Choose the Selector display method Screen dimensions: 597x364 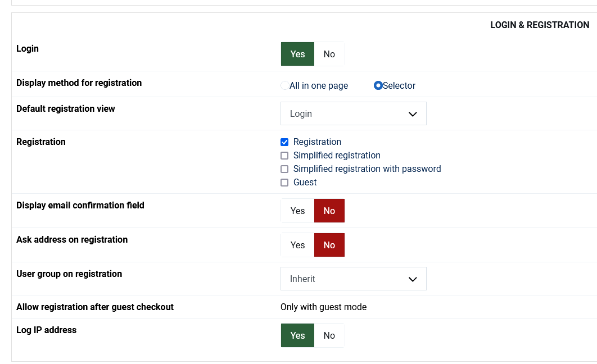[378, 85]
